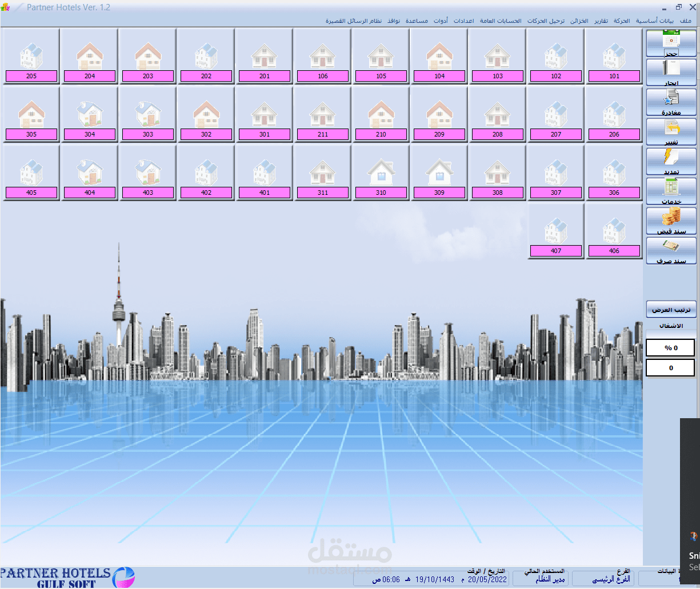This screenshot has height=589, width=700.
Task: Open the خدمات services icon
Action: (671, 192)
